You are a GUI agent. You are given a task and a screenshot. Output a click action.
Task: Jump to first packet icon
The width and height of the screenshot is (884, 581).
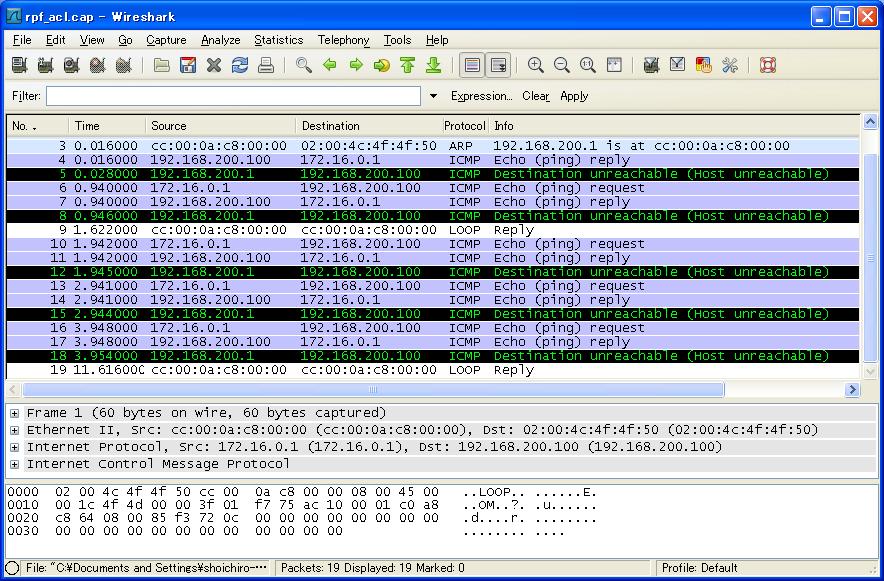[408, 65]
